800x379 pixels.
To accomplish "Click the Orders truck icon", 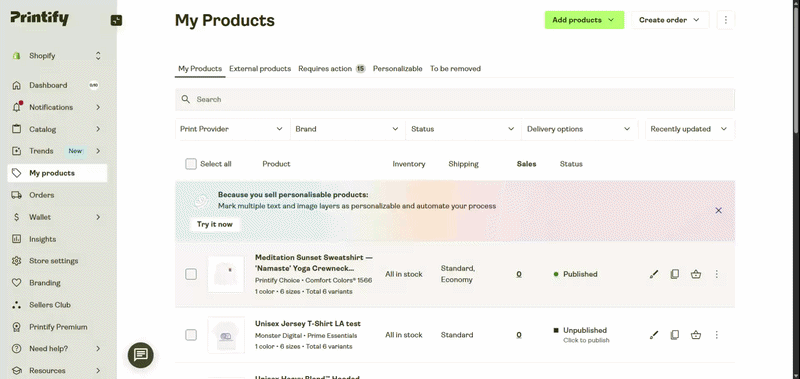I will click(16, 195).
